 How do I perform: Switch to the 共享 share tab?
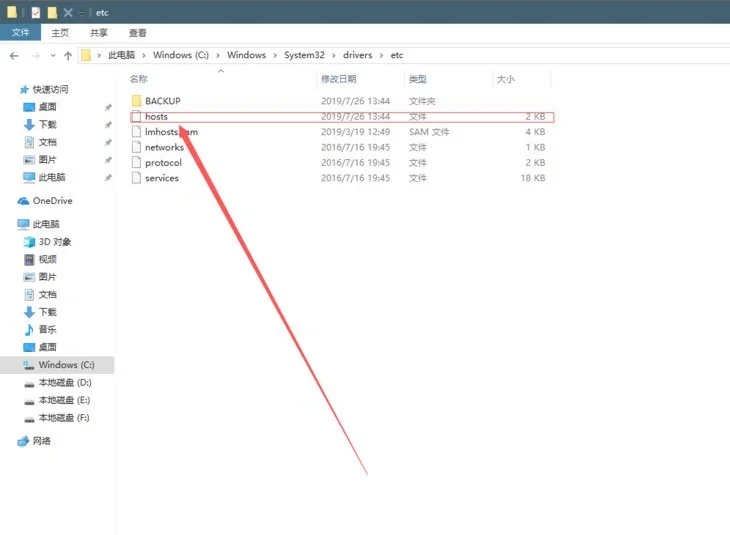tap(98, 33)
